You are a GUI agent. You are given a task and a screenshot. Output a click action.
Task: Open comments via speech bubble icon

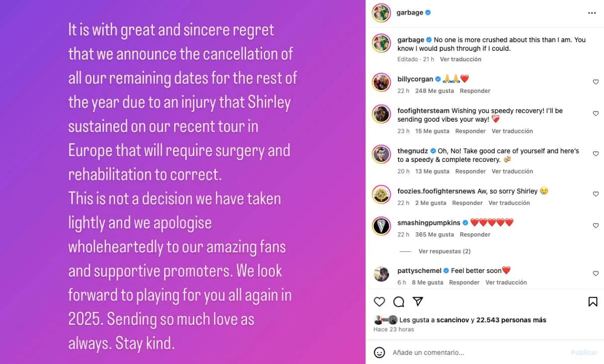click(x=399, y=302)
